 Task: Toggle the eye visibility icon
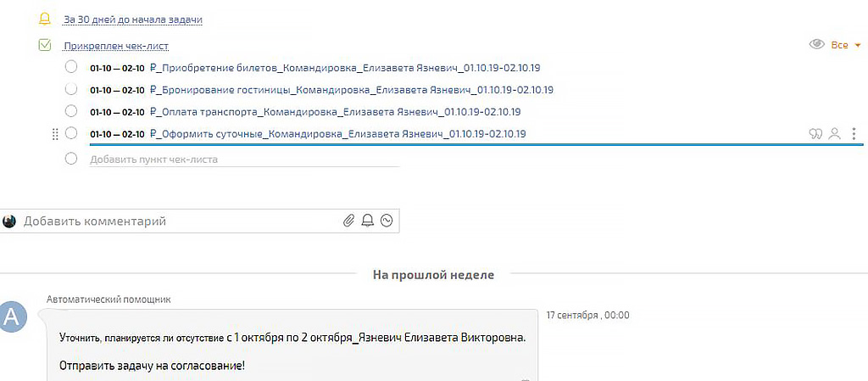[817, 45]
